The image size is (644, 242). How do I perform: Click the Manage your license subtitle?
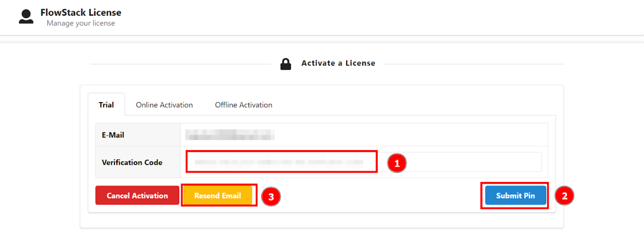[81, 23]
